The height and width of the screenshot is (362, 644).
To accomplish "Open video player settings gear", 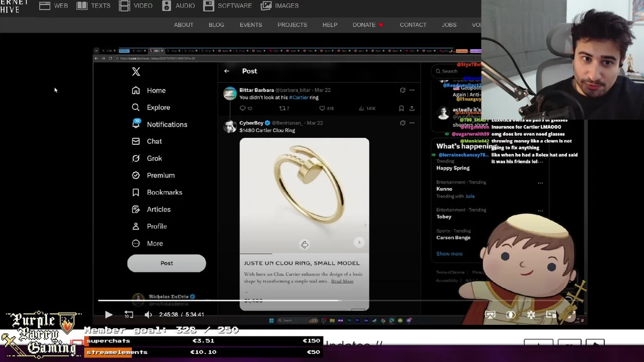I will (x=531, y=315).
